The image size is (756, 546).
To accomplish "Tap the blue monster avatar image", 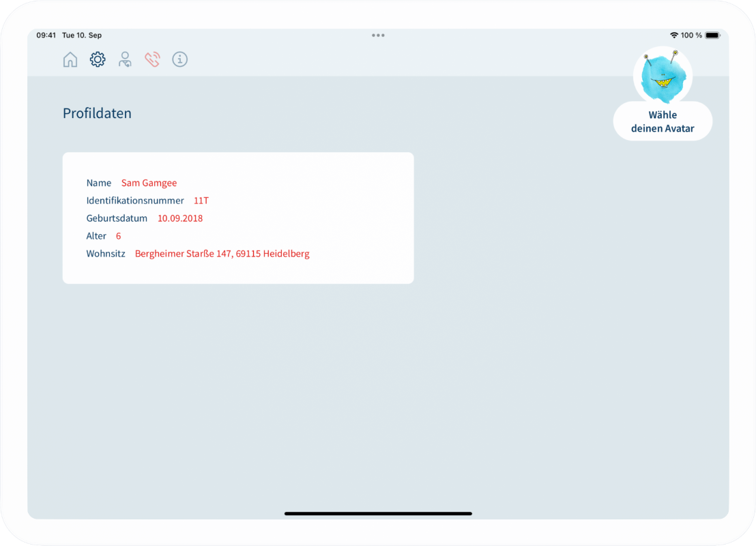I will point(663,76).
